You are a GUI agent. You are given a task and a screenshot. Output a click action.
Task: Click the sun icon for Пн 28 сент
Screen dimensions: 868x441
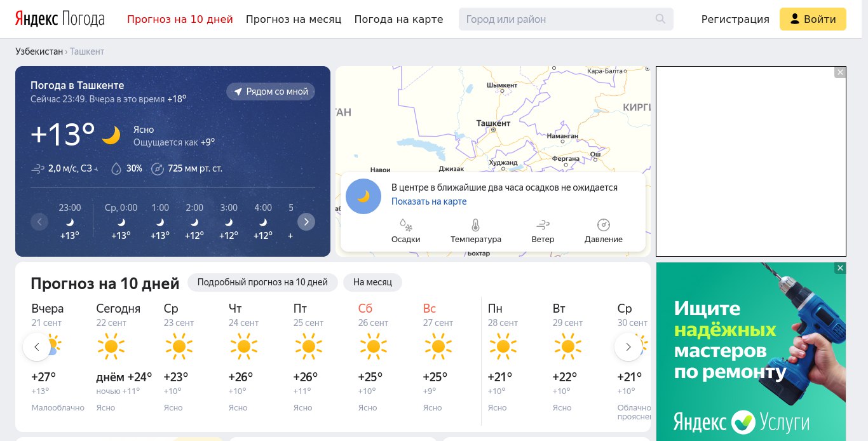tap(503, 346)
